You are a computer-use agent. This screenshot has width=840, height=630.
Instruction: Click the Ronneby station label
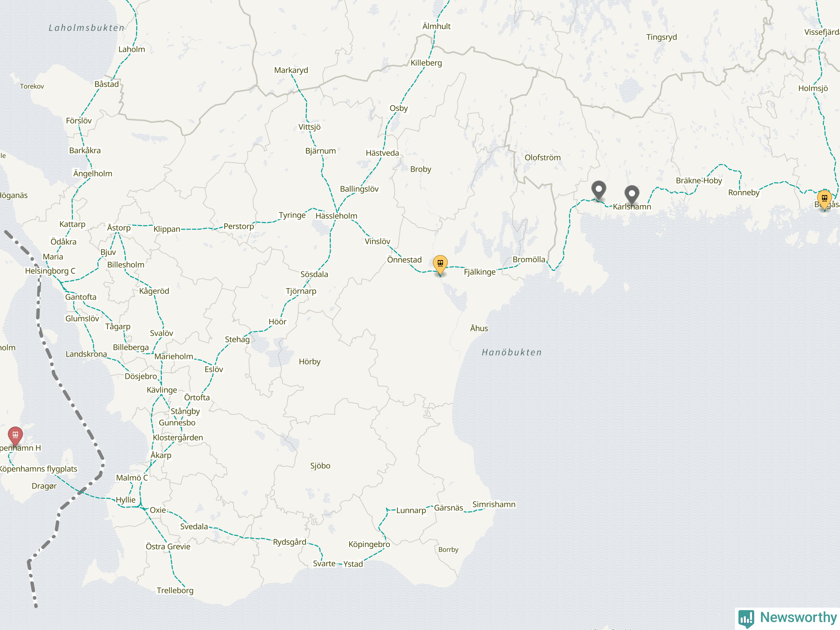click(x=744, y=193)
